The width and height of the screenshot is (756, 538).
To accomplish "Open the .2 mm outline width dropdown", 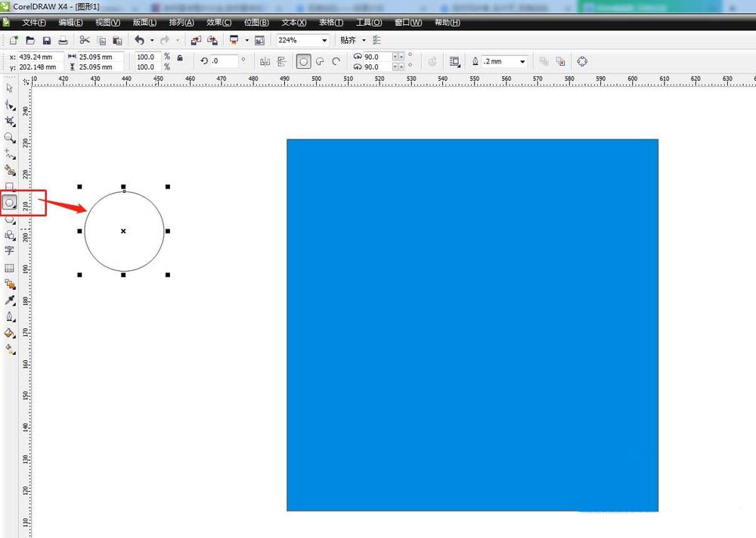I will (522, 61).
